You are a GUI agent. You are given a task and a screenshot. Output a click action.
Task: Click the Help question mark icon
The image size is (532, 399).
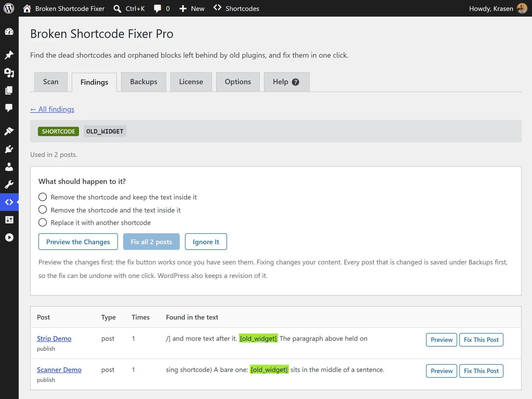click(295, 82)
